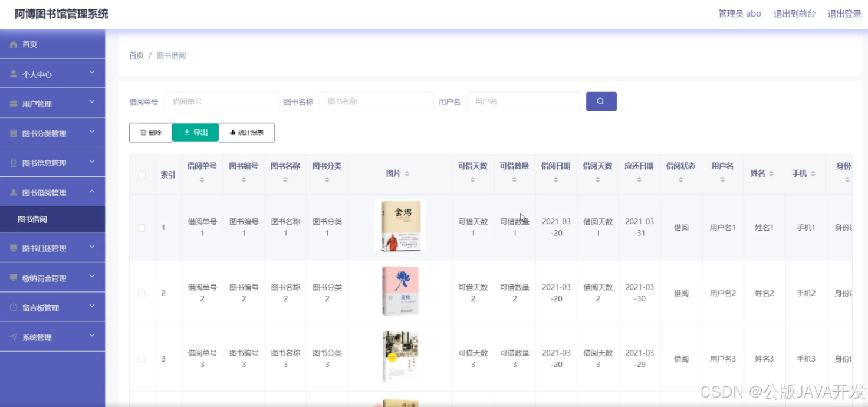This screenshot has width=868, height=407.
Task: Click the 退出登录 link
Action: [844, 14]
